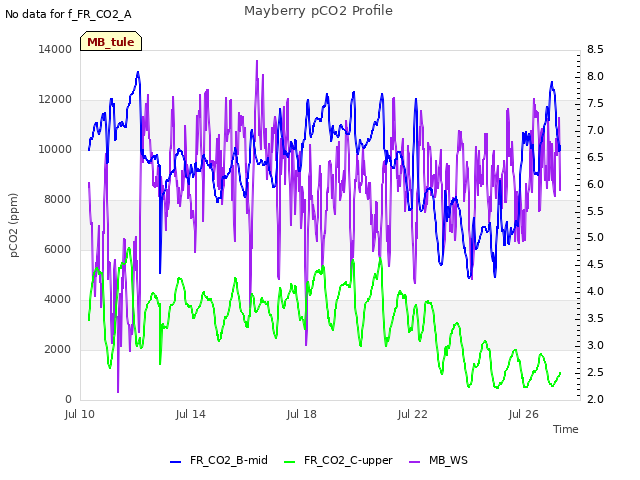Click the 8000 left axis value
Image resolution: width=640 pixels, height=480 pixels.
click(x=58, y=200)
